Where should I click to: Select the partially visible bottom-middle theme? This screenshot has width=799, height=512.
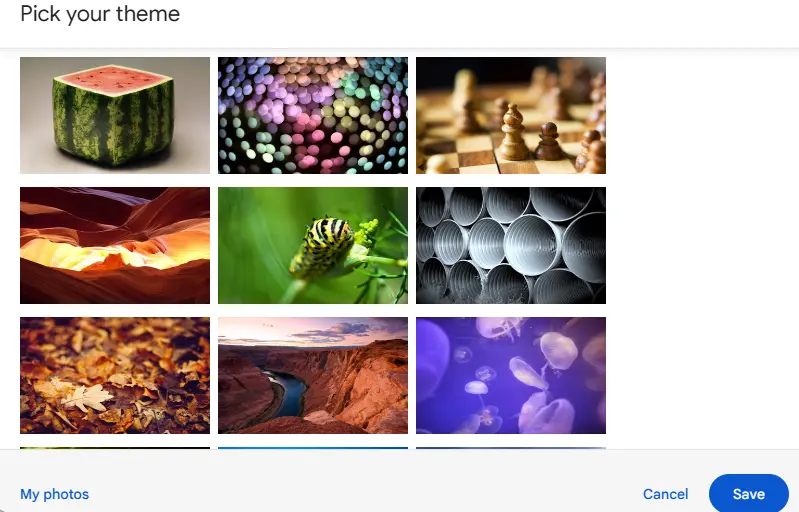313,448
